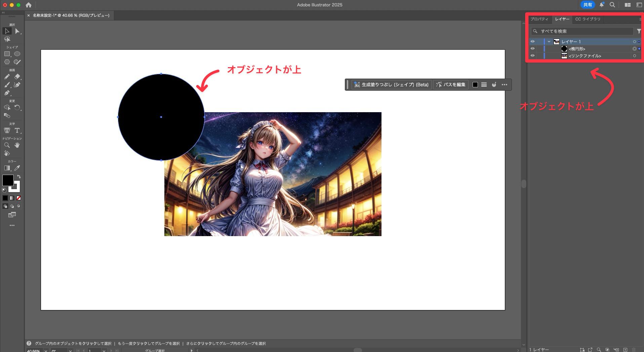Select the Selection tool arrow
Image resolution: width=644 pixels, height=352 pixels.
pyautogui.click(x=7, y=31)
